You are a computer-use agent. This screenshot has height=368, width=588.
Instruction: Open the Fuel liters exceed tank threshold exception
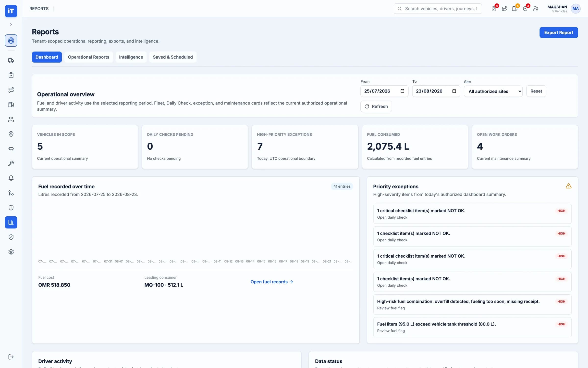pos(472,327)
